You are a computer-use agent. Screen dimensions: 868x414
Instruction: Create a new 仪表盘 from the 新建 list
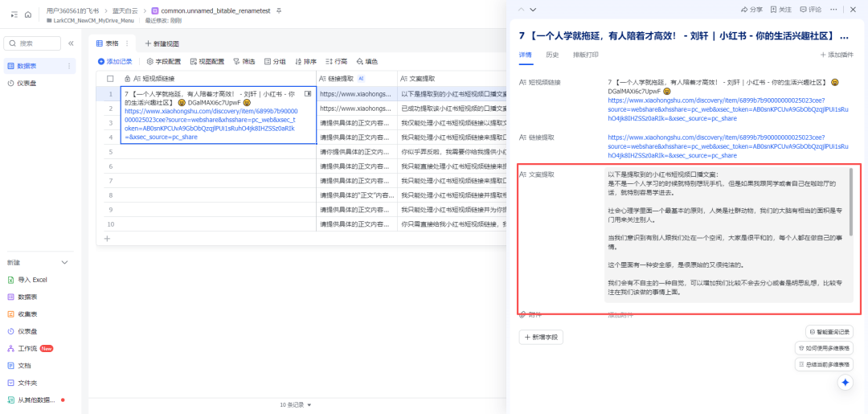[23, 331]
